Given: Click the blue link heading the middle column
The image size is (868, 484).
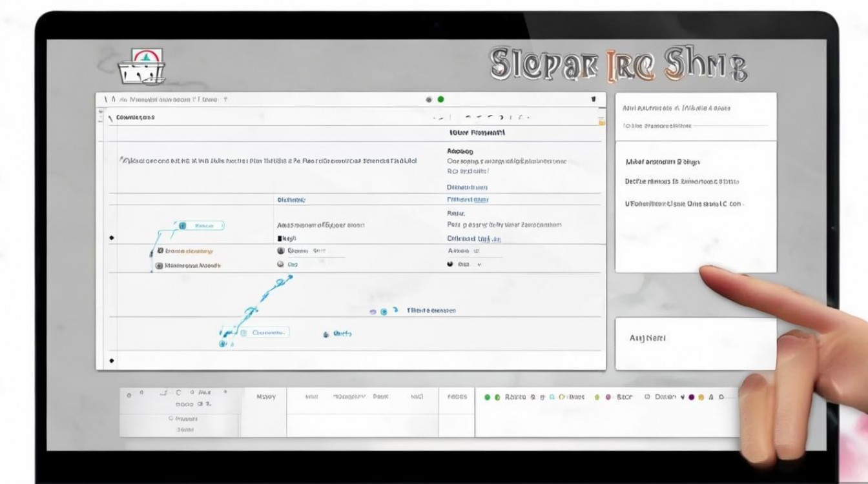Looking at the screenshot, I should tap(291, 200).
